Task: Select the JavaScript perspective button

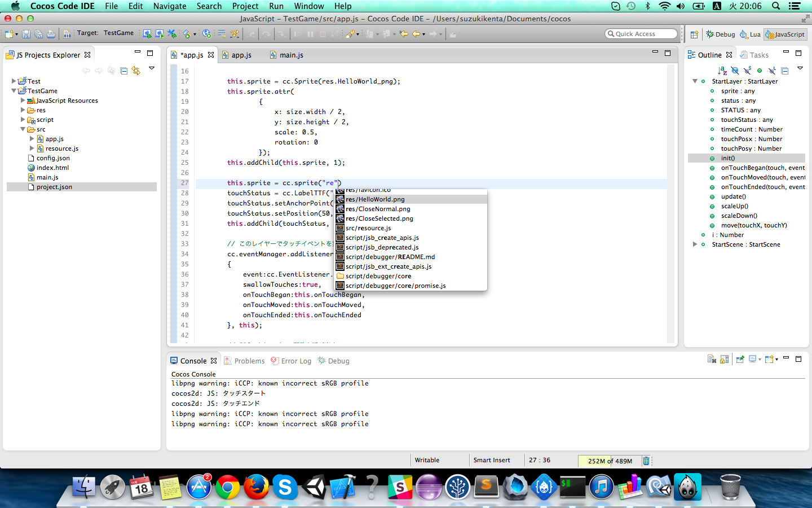Action: pos(785,34)
